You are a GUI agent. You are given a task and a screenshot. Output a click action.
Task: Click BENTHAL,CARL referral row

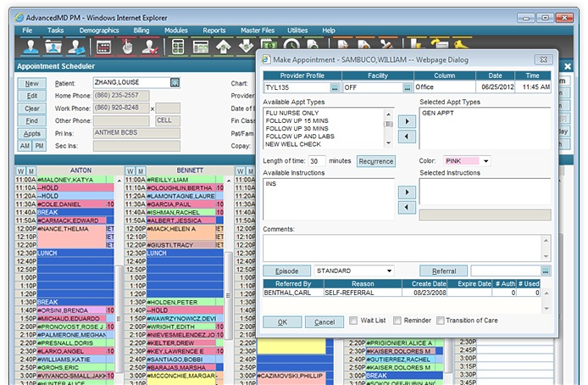coord(402,293)
